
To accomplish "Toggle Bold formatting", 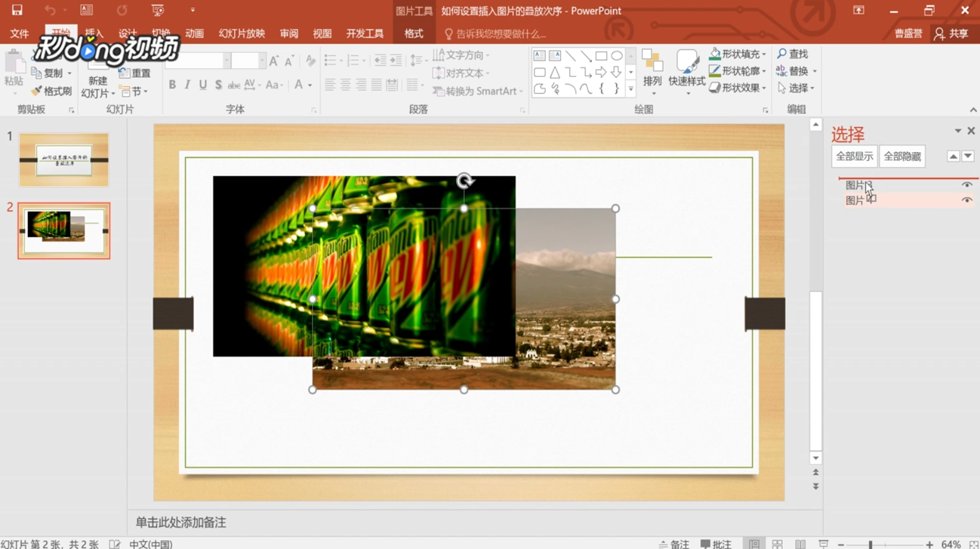I will (172, 85).
